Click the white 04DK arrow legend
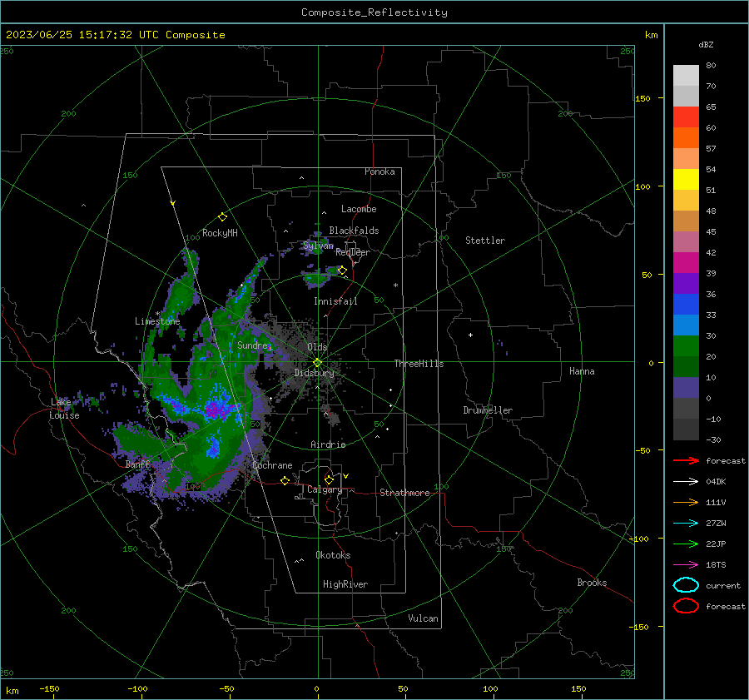 click(686, 482)
